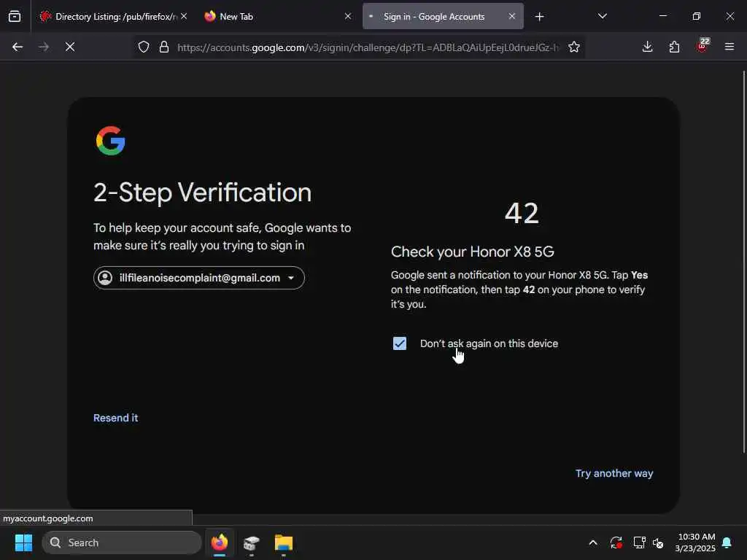Select the Sign in - Google Accounts tab
The height and width of the screenshot is (560, 747).
click(x=443, y=17)
